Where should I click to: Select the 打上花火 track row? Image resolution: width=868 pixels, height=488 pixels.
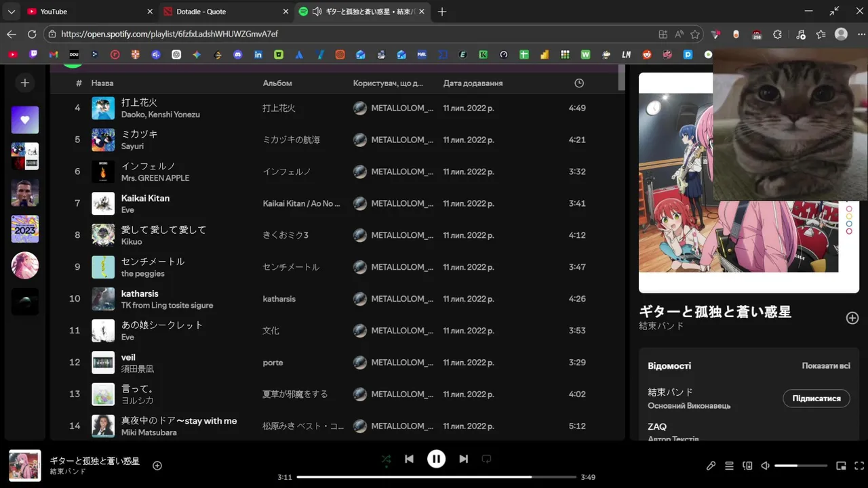click(337, 108)
